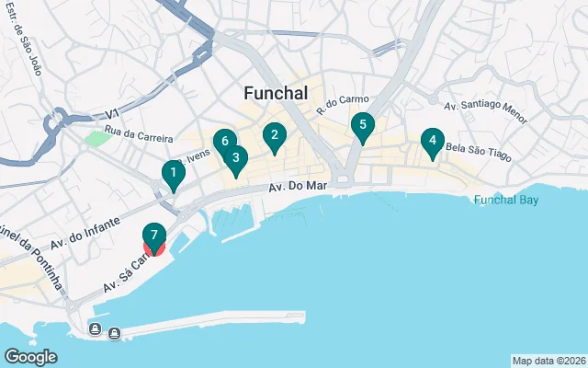The image size is (588, 368).
Task: Select map pin number 4
Action: [433, 142]
